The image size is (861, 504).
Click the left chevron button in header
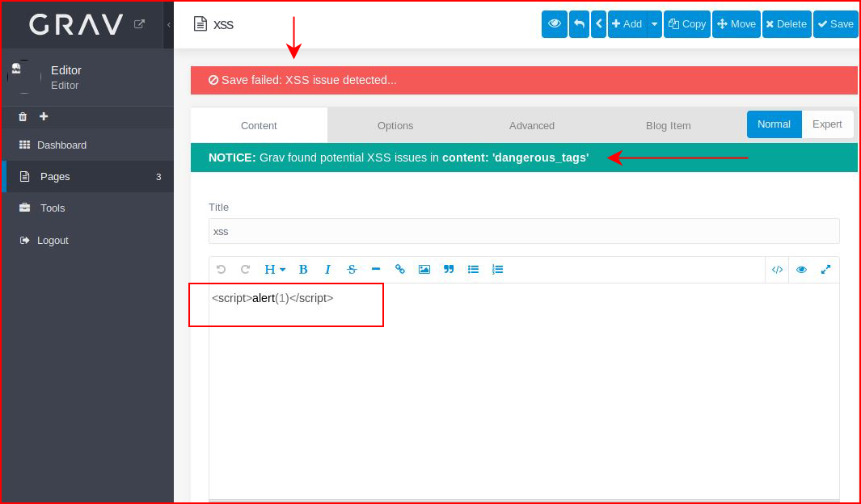coord(598,24)
